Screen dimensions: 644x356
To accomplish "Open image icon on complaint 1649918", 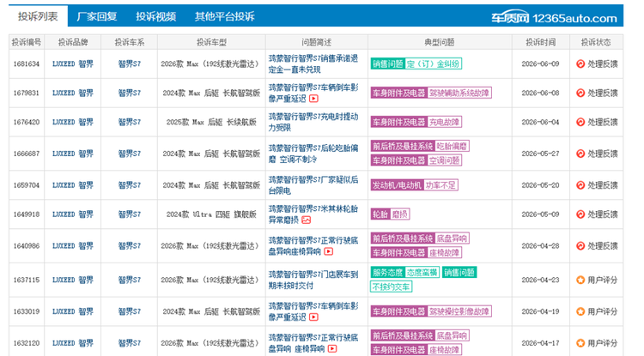I will coord(307,220).
